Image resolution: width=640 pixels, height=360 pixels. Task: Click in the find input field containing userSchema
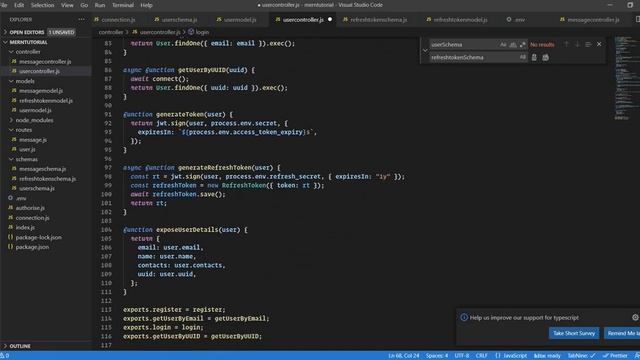click(463, 44)
